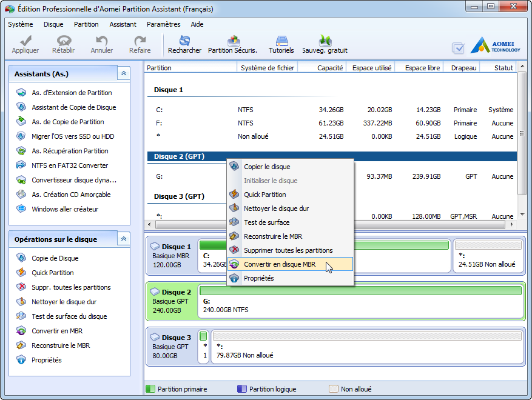
Task: Click the partition list scroll-down arrow
Action: (x=522, y=215)
